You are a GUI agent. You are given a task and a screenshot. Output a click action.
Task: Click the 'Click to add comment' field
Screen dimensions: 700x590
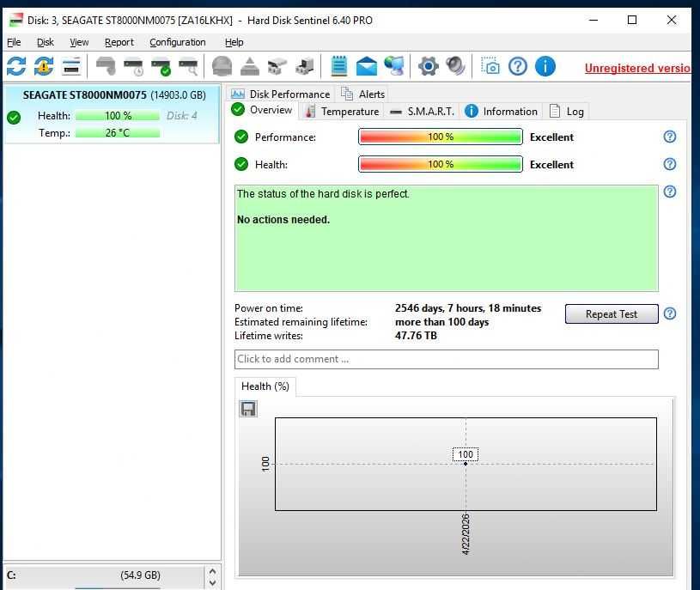click(x=446, y=359)
